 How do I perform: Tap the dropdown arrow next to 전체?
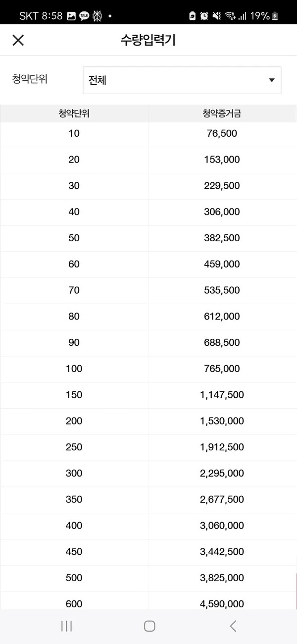pos(271,80)
